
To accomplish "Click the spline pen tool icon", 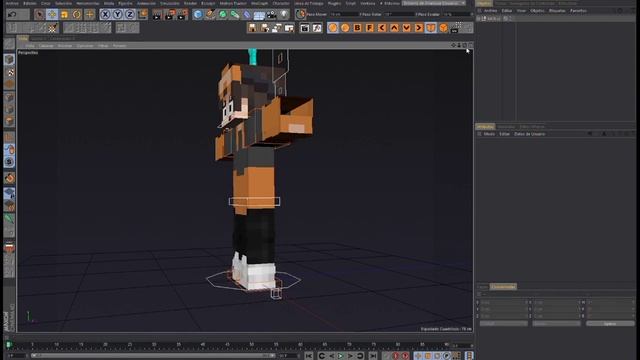I will coord(210,14).
